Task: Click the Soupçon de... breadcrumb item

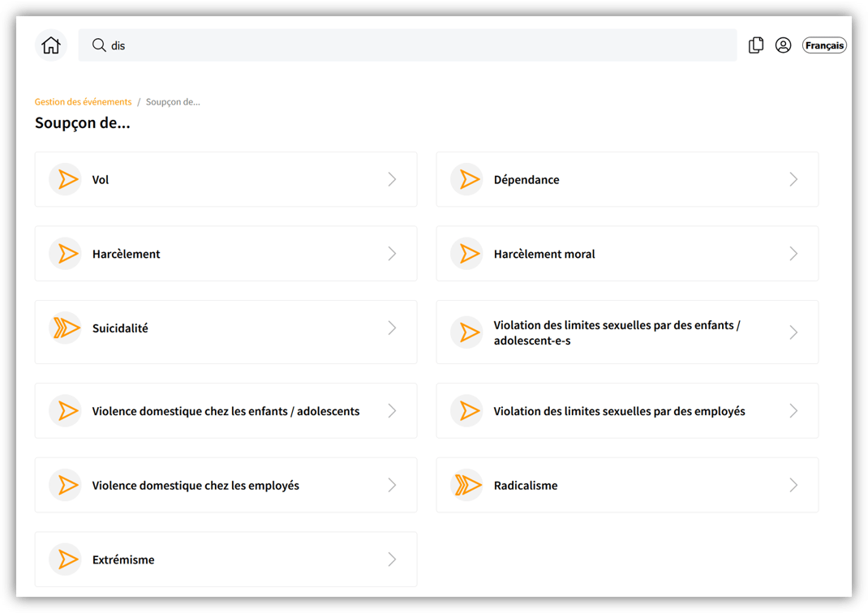Action: click(x=173, y=102)
